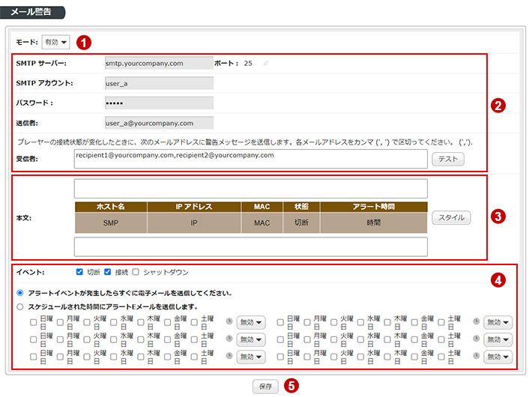The height and width of the screenshot is (397, 532).
Task: Click the clock icon in the first right schedule row
Action: coord(476,322)
